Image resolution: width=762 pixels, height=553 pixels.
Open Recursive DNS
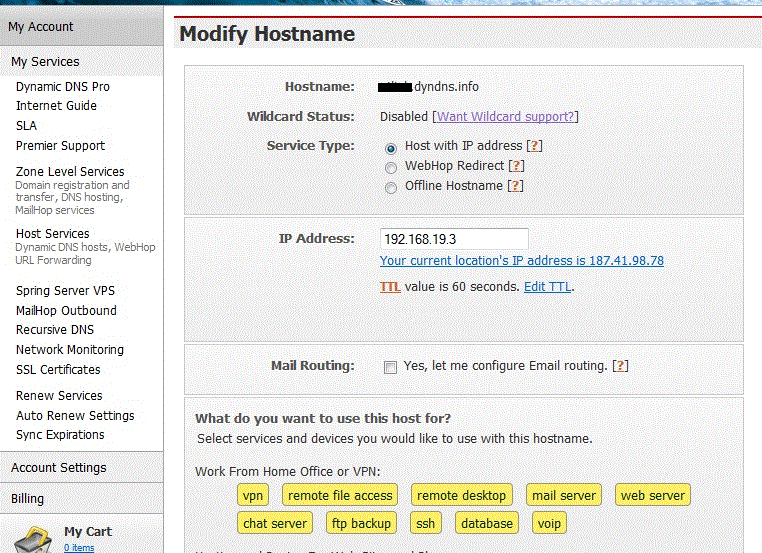tap(55, 329)
